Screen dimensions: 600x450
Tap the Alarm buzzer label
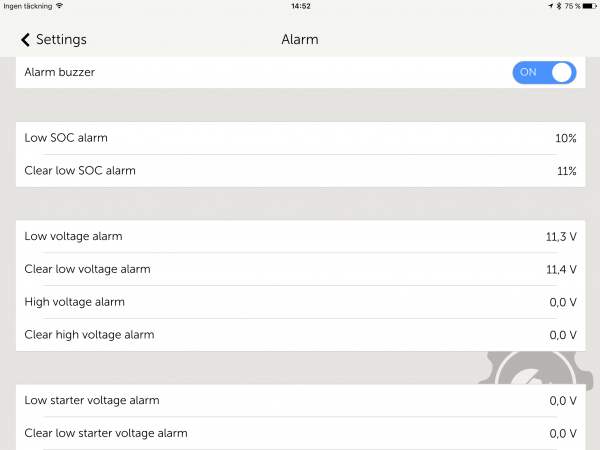tap(60, 72)
